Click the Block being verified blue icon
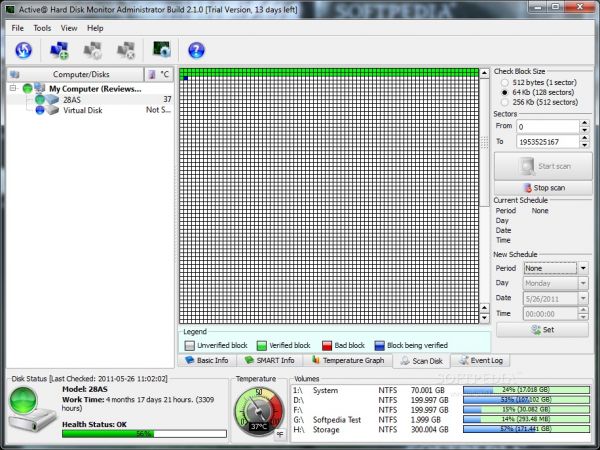 click(379, 346)
